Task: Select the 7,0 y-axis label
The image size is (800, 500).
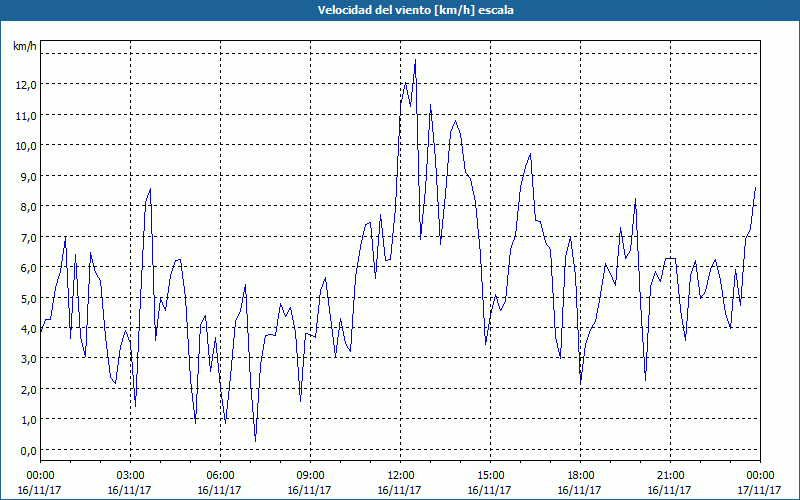Action: (x=28, y=238)
